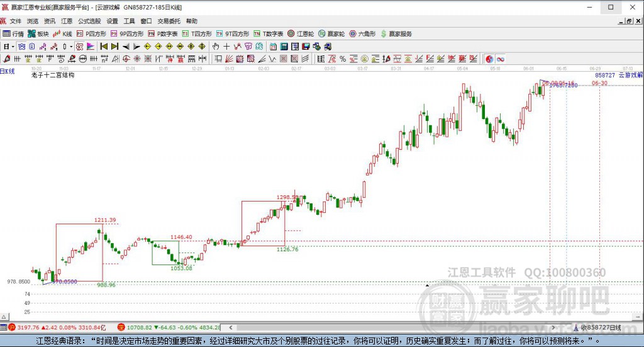The image size is (644, 347).
Task: Click the 858727 云游戏解 stock label
Action: pos(619,75)
